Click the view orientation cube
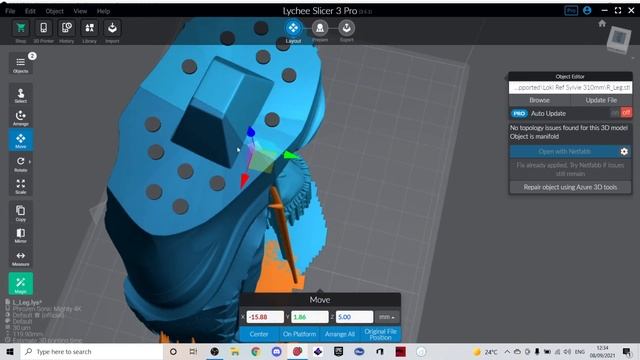The image size is (640, 360). 619,40
